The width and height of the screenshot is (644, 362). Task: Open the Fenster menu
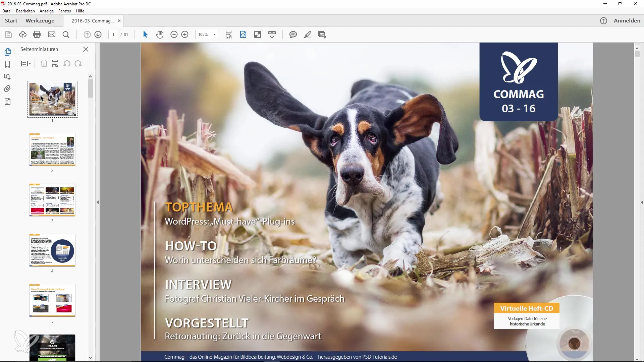[x=65, y=11]
